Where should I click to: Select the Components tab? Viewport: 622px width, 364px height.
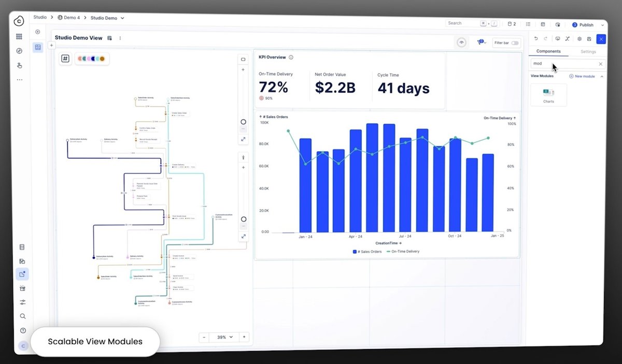point(548,51)
